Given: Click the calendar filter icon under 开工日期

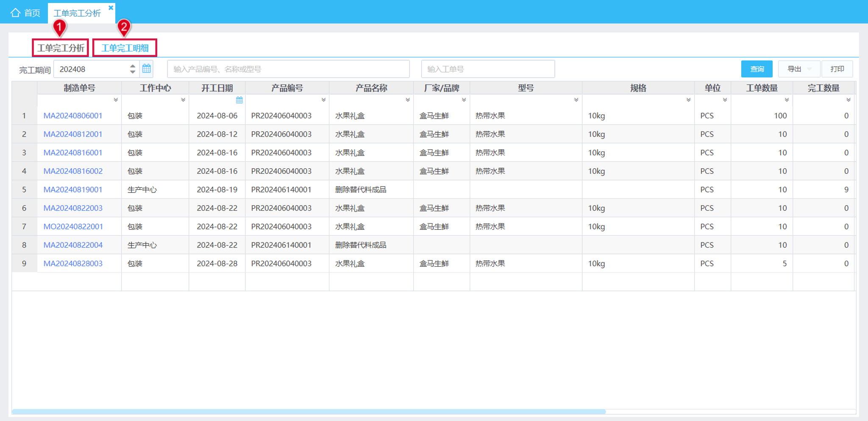Looking at the screenshot, I should pos(239,100).
